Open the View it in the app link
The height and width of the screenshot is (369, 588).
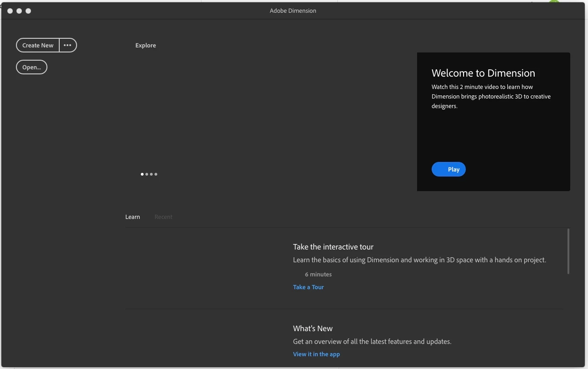pos(316,354)
